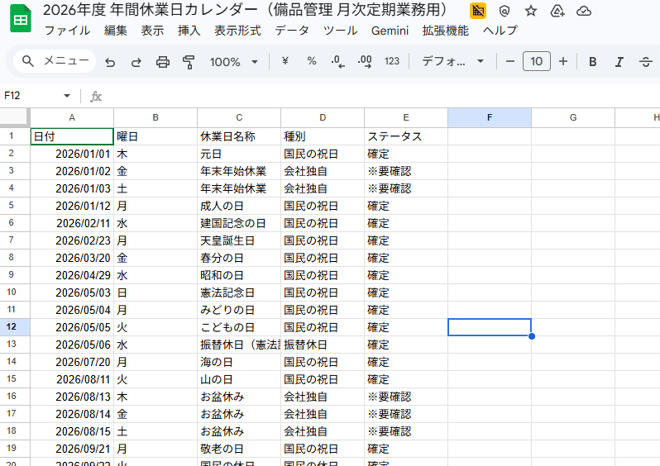Open the データ menu
This screenshot has width=660, height=466.
(x=292, y=31)
